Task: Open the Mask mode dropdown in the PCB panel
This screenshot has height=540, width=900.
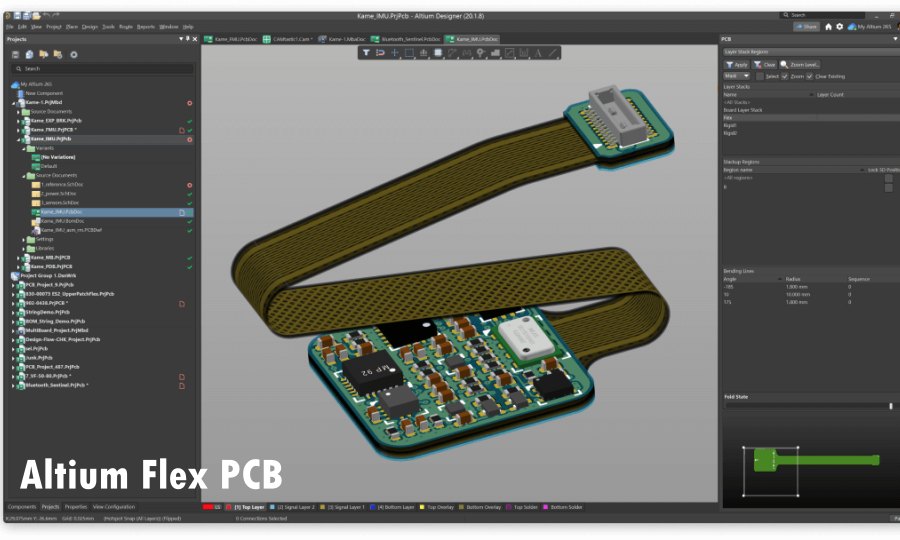Action: pos(736,76)
